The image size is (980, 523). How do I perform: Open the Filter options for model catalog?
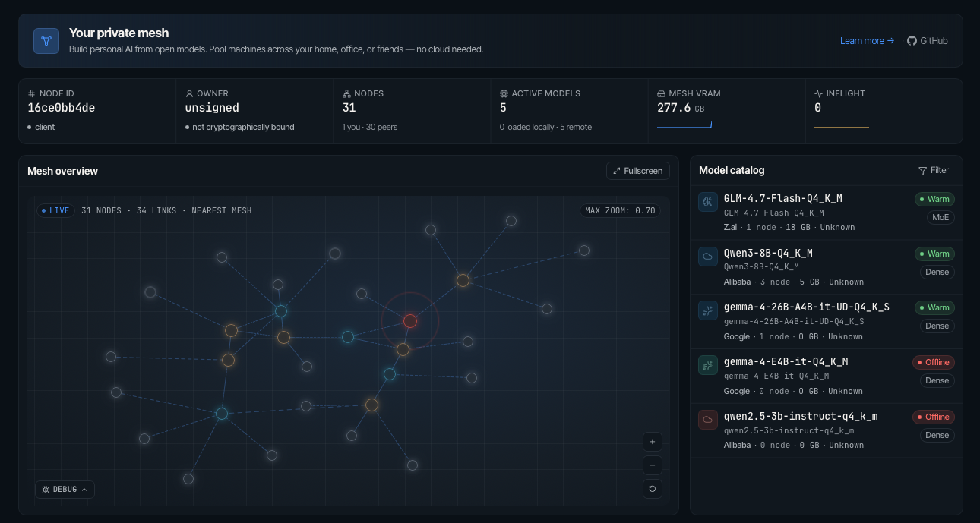pyautogui.click(x=934, y=171)
